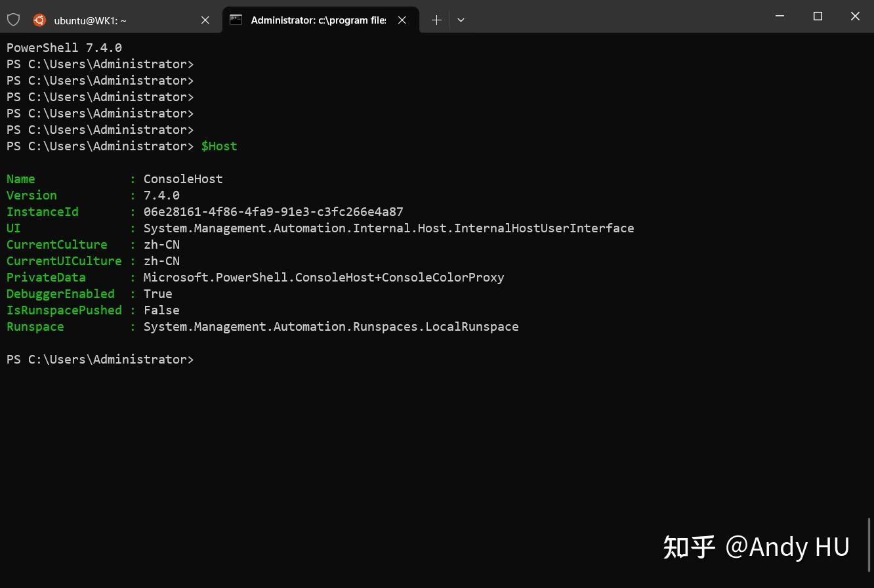
Task: Click the DebuggerEnabled True value
Action: point(158,293)
